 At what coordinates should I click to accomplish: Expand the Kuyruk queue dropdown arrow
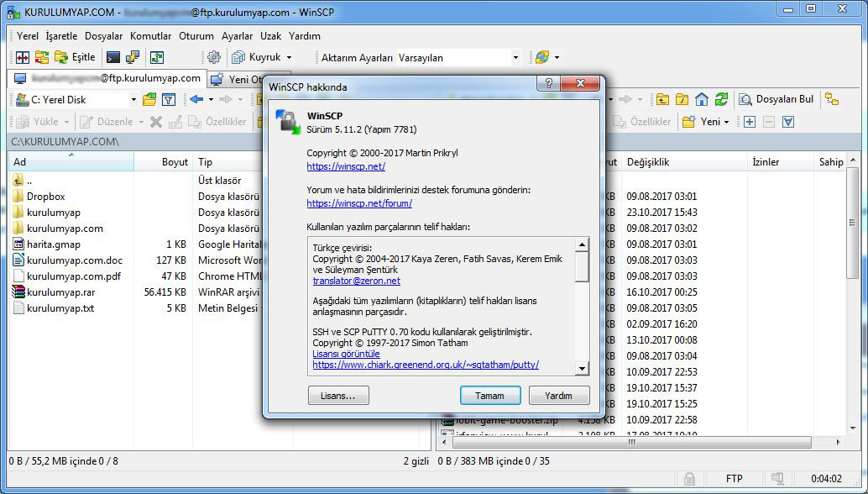click(x=289, y=58)
